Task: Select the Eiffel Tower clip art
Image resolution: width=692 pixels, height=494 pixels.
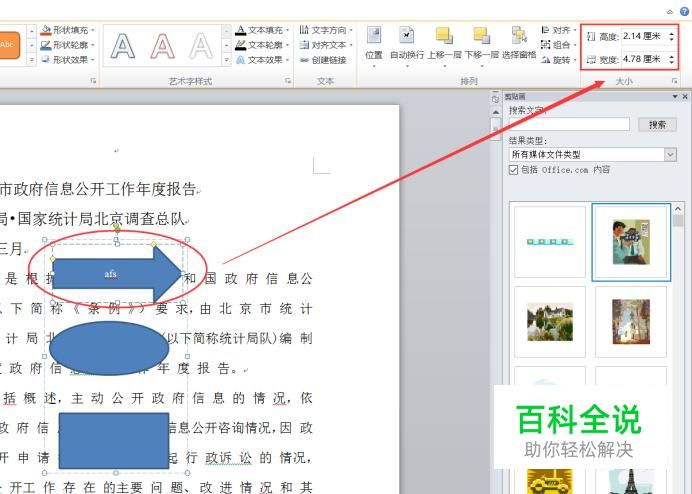Action: pos(631,481)
